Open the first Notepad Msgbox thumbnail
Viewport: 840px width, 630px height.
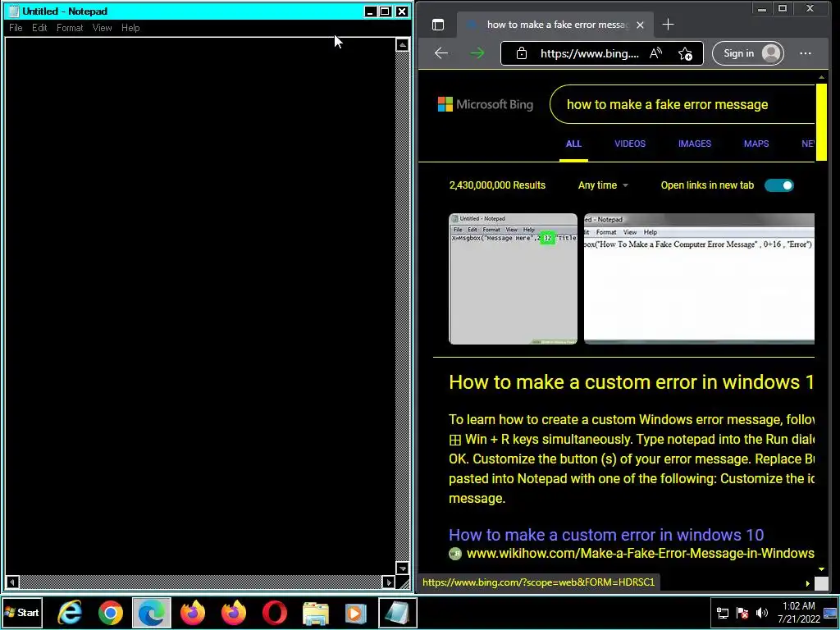[x=513, y=279]
